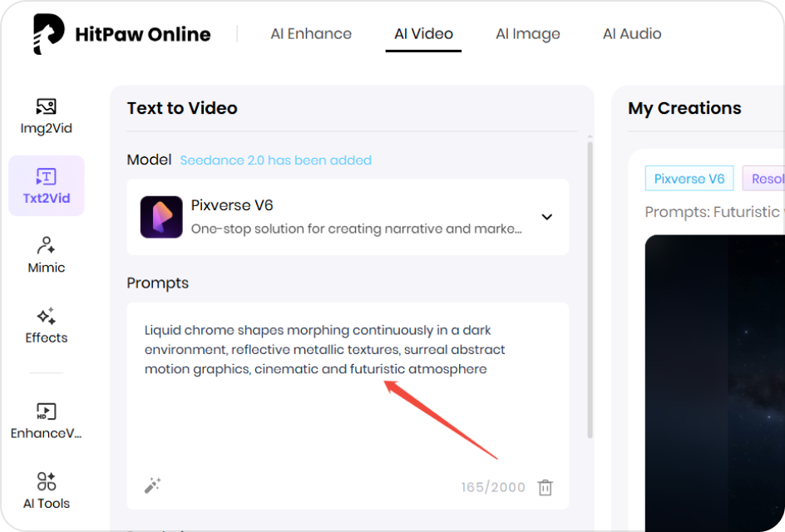Click the HitPaw Online brand name
Screen dimensions: 785x532
143,34
